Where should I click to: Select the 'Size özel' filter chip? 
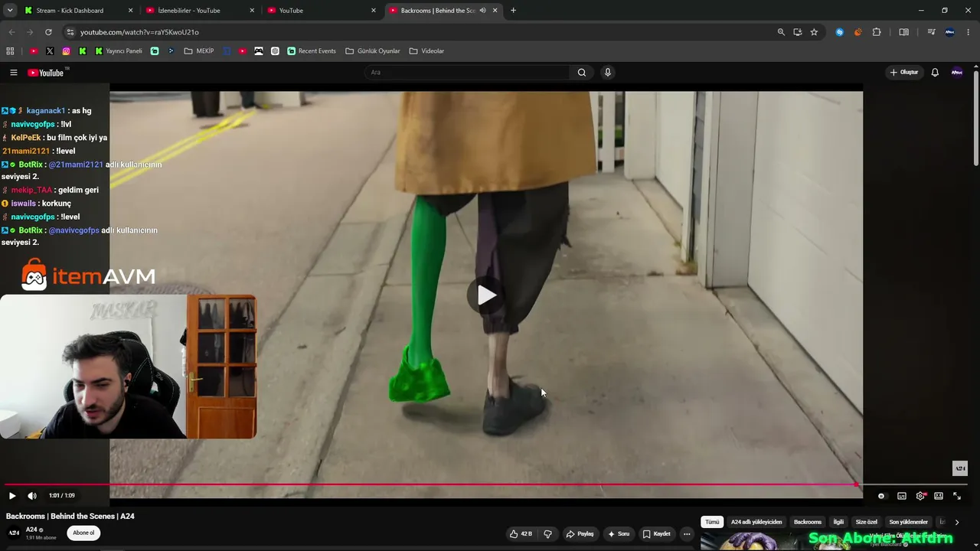(x=867, y=522)
